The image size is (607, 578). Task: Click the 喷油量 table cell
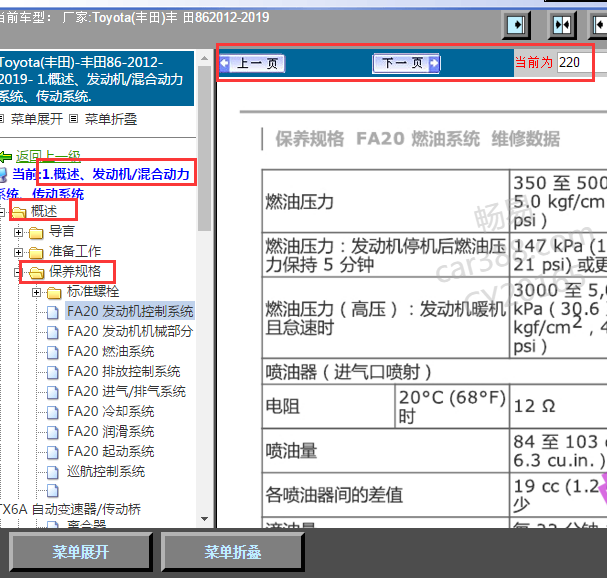pyautogui.click(x=386, y=451)
